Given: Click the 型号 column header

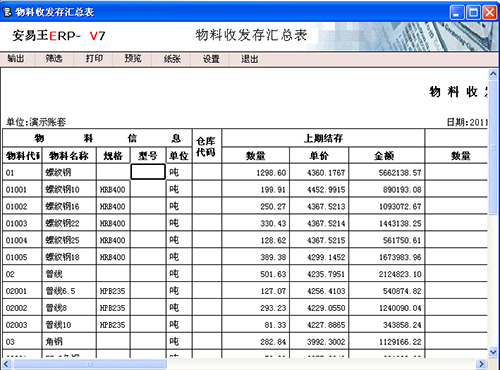Looking at the screenshot, I should (148, 156).
